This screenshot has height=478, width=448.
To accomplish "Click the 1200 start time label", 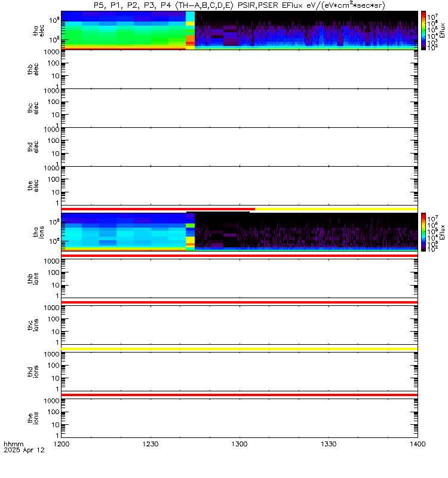I will [x=62, y=444].
